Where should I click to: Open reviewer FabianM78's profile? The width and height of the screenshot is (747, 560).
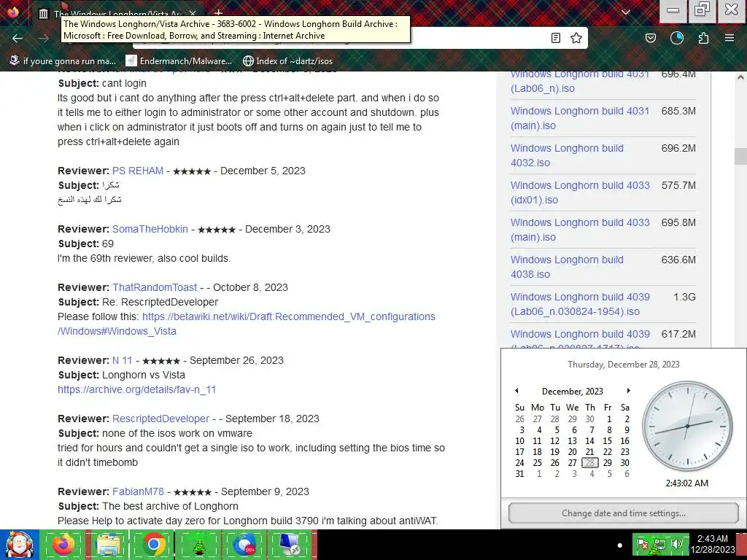[138, 492]
